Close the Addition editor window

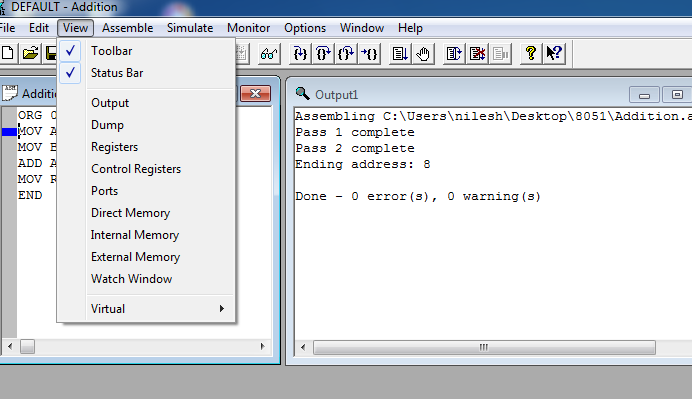[255, 94]
